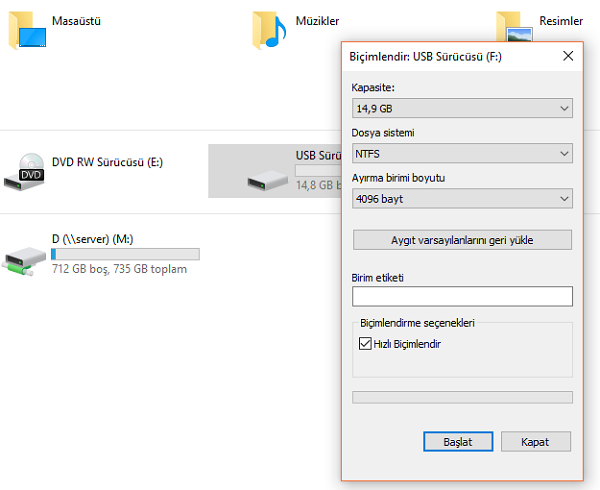Click the Hızlı Biçimlendir label text
Viewport: 600px width, 490px height.
pyautogui.click(x=407, y=344)
